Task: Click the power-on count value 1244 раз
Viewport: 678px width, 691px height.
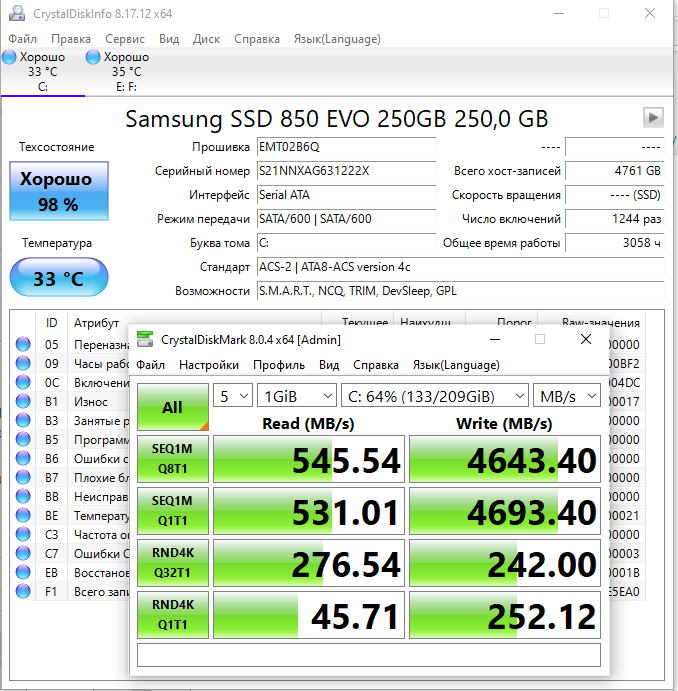Action: 615,219
